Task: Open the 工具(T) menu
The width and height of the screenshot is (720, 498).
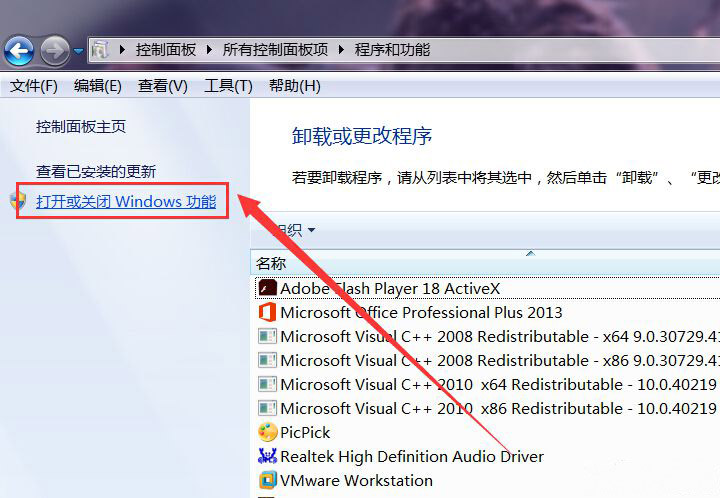Action: click(x=228, y=86)
